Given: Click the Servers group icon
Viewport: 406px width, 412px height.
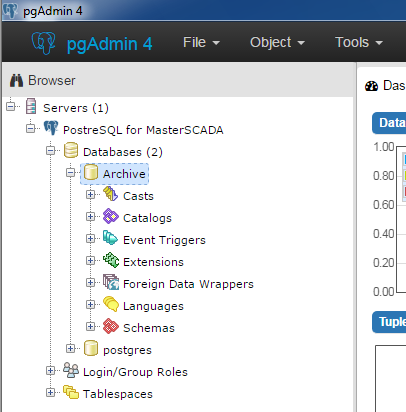Looking at the screenshot, I should point(31,106).
